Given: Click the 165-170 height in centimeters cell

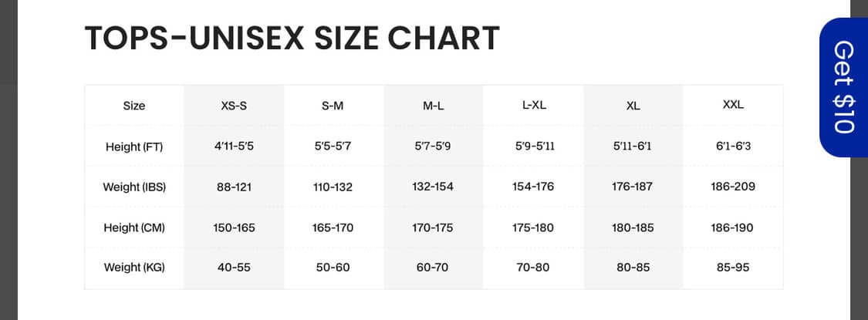Looking at the screenshot, I should click(333, 227).
